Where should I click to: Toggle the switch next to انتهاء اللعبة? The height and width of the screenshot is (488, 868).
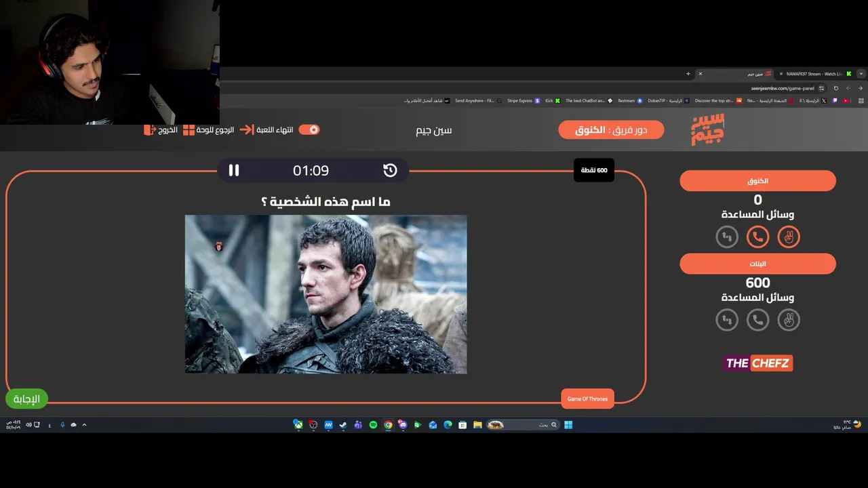tap(309, 129)
